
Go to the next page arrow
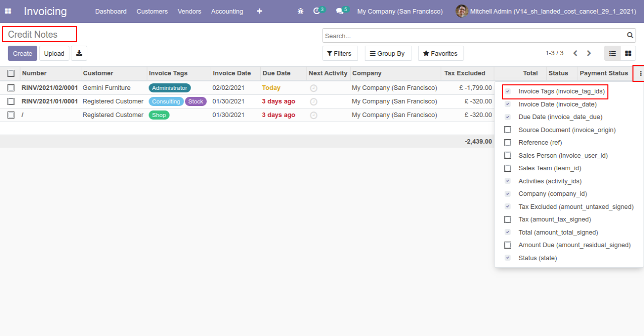click(x=589, y=53)
